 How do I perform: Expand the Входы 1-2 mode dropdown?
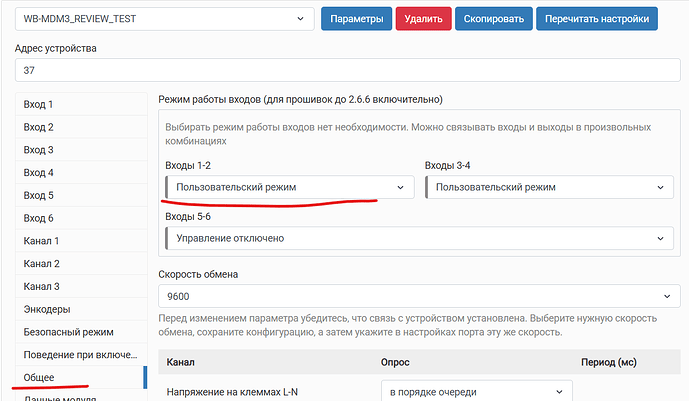point(290,188)
